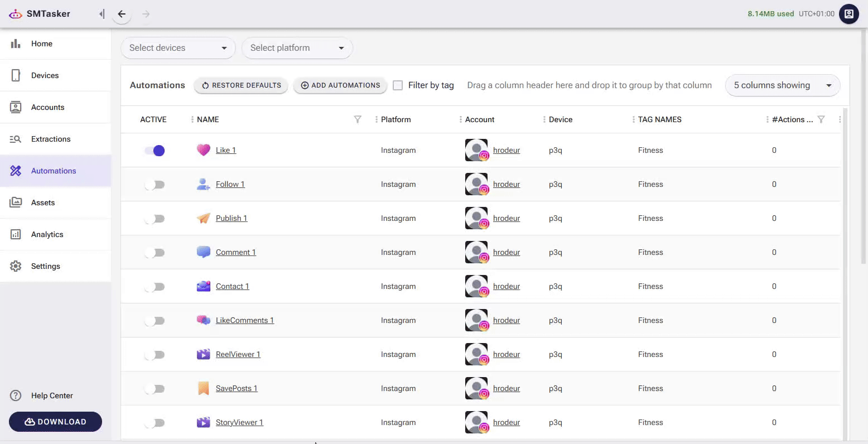
Task: Click the add-person icon next to Follow 1
Action: pyautogui.click(x=204, y=184)
